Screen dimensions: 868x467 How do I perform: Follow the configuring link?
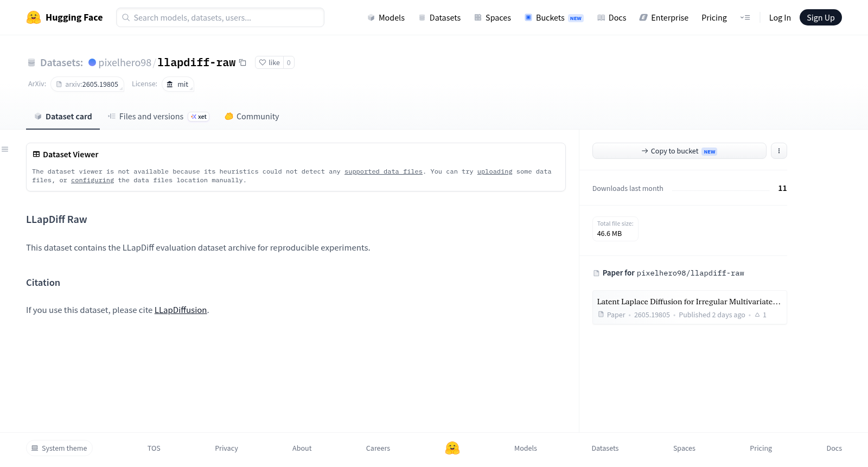pos(93,180)
